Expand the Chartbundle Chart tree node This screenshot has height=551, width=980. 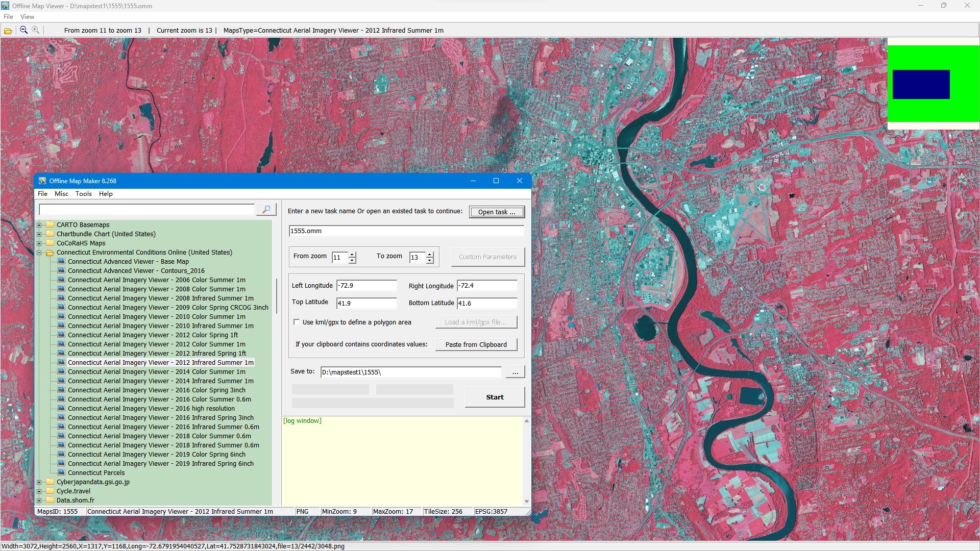(39, 234)
